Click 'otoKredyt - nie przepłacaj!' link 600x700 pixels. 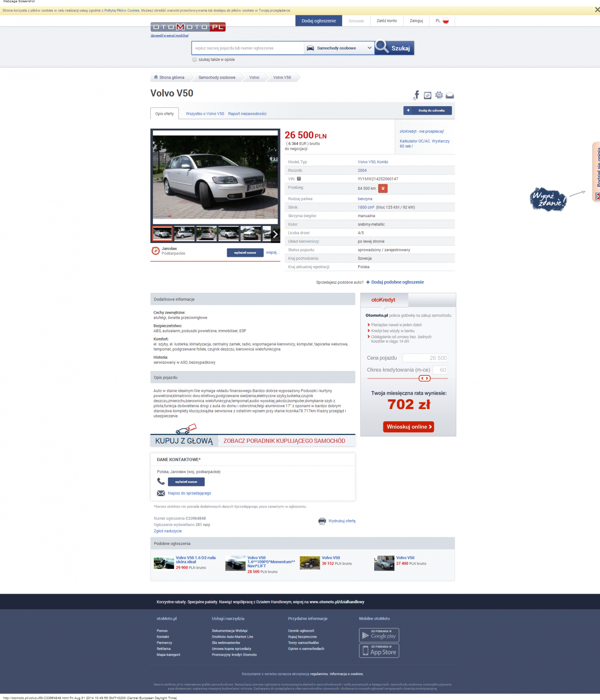click(x=422, y=132)
